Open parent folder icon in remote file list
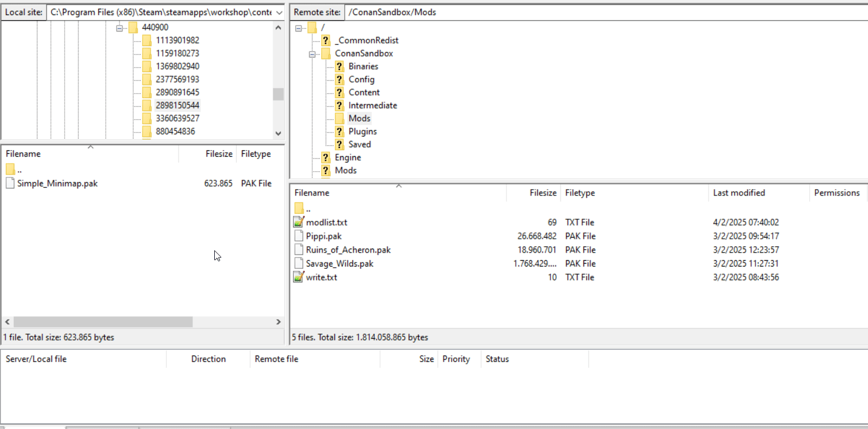Image resolution: width=868 pixels, height=429 pixels. point(299,208)
